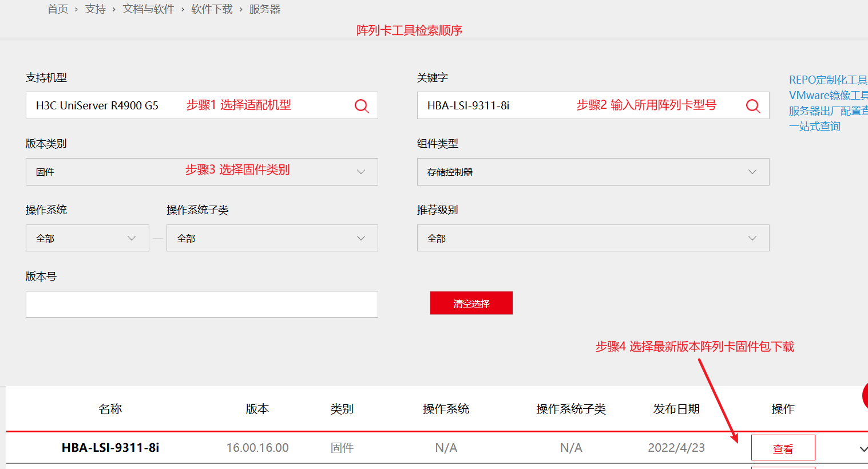The width and height of the screenshot is (868, 469).
Task: Go to 首页 breadcrumb link
Action: coord(58,9)
